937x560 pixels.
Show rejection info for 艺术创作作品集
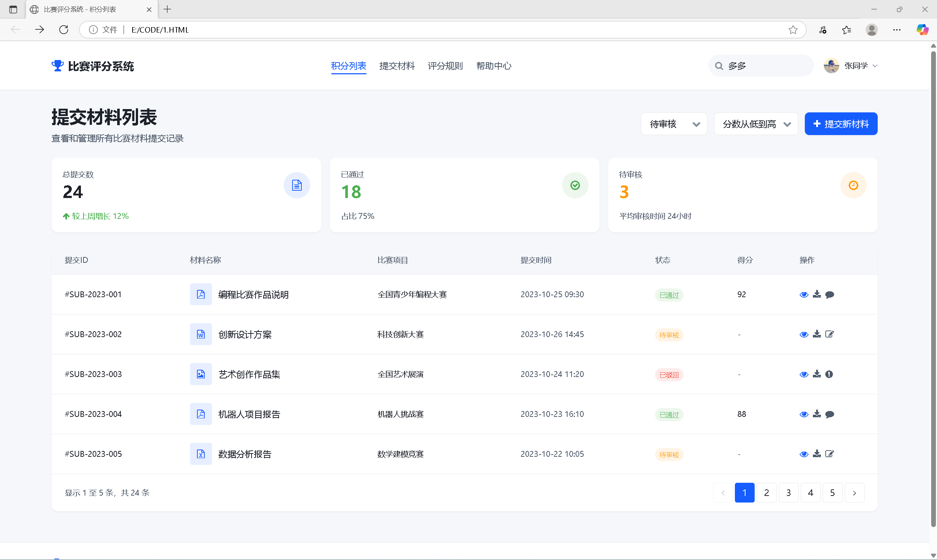tap(829, 374)
